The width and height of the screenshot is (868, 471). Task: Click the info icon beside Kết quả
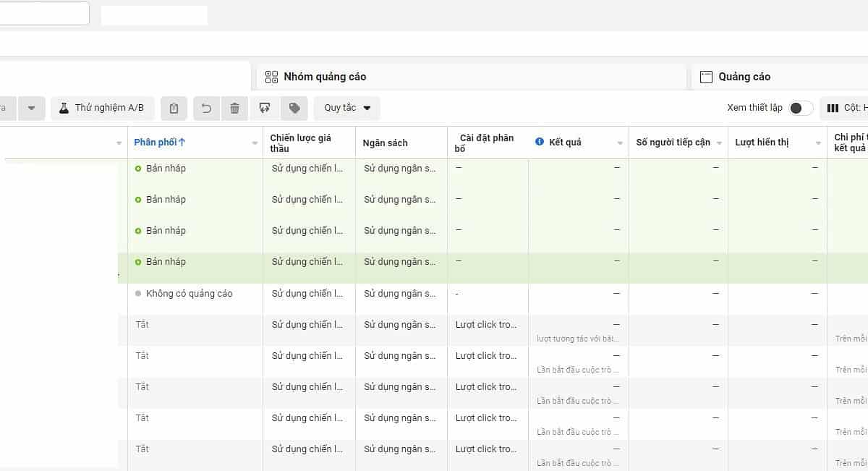click(539, 143)
